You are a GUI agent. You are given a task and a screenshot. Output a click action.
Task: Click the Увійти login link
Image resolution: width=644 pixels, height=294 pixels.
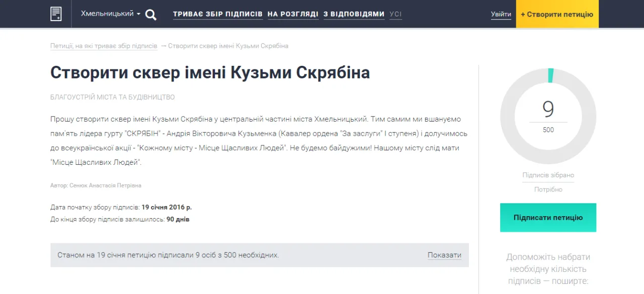point(501,14)
